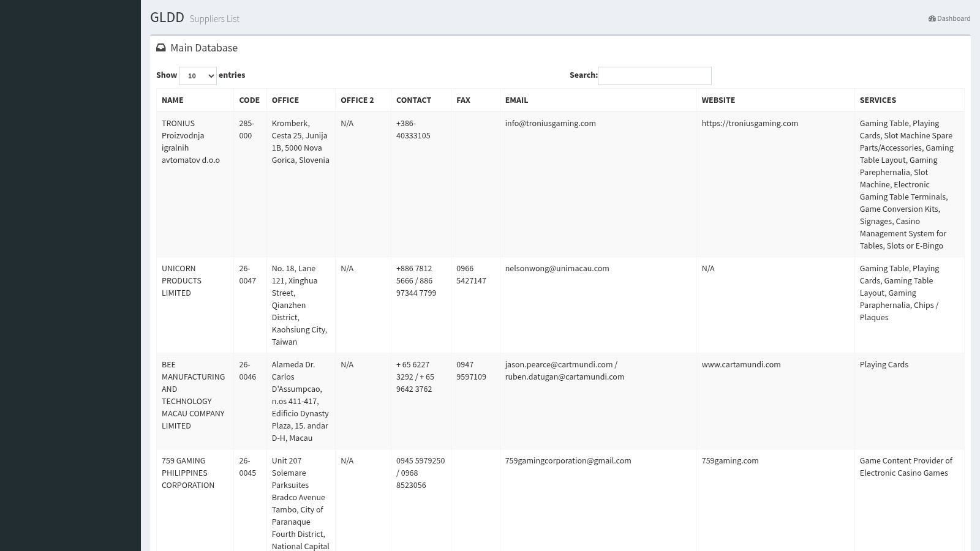980x551 pixels.
Task: Sort table by EMAIL column
Action: (x=598, y=100)
